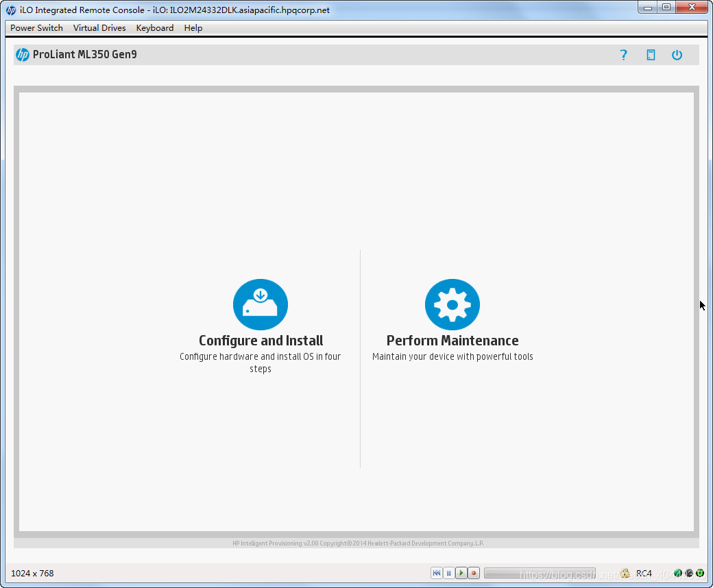Click 'Configure hardware and install OS' description
The width and height of the screenshot is (713, 588).
(260, 363)
